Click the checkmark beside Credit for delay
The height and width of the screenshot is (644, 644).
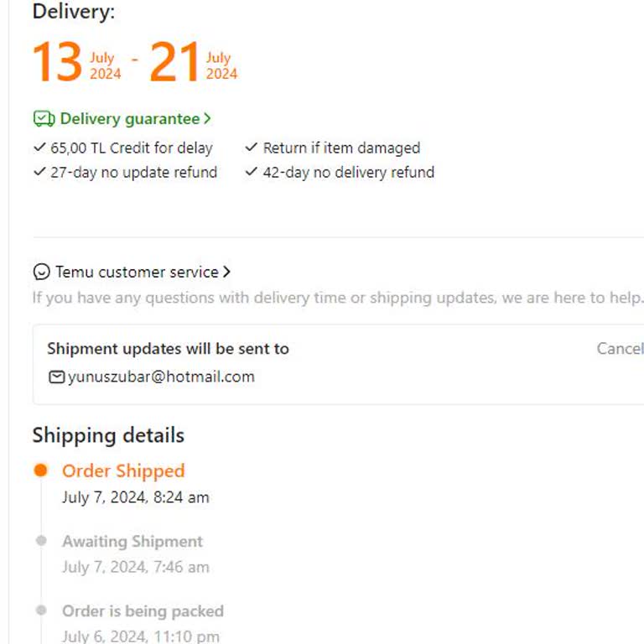(x=39, y=148)
